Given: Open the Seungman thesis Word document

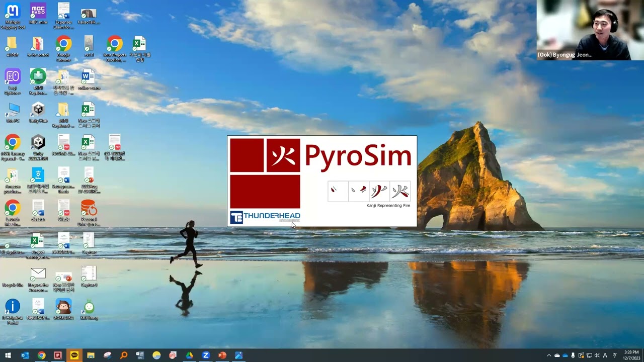Looking at the screenshot, I should pos(63,180).
